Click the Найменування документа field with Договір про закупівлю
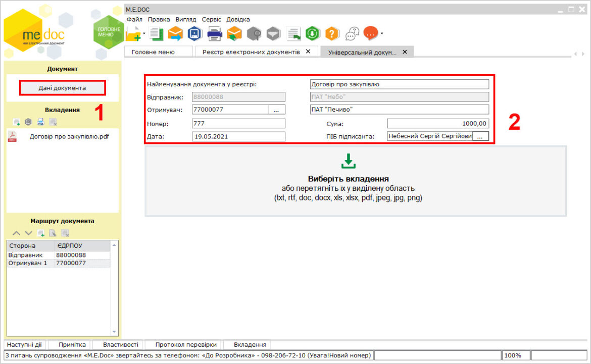591x364 pixels. point(400,84)
